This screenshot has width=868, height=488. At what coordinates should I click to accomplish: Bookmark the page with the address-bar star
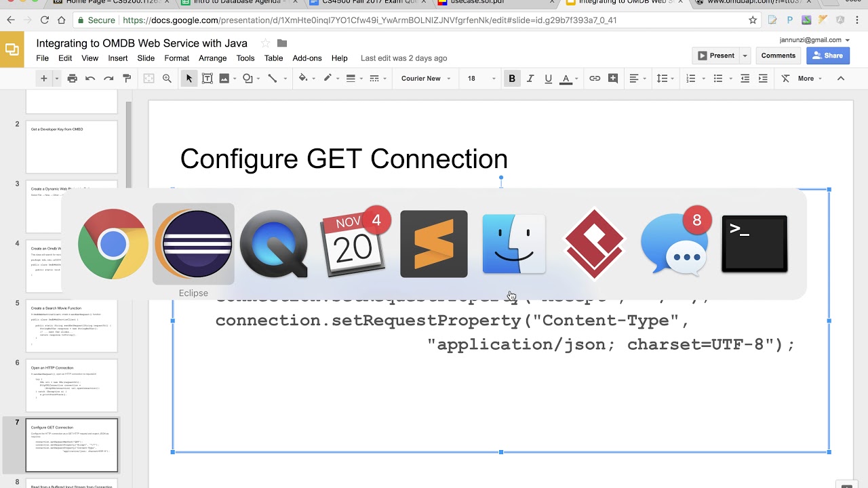click(753, 20)
